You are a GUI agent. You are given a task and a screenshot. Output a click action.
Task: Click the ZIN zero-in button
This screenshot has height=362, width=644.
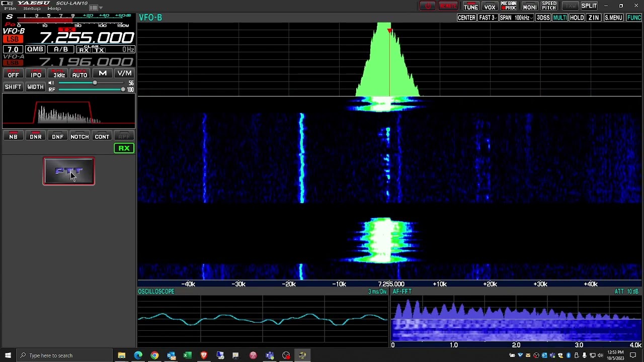pos(594,18)
